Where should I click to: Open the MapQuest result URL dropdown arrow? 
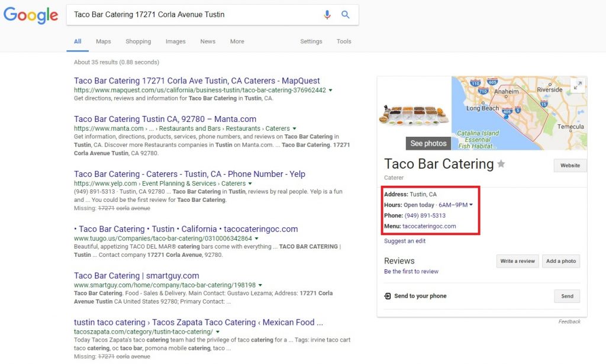tap(330, 90)
